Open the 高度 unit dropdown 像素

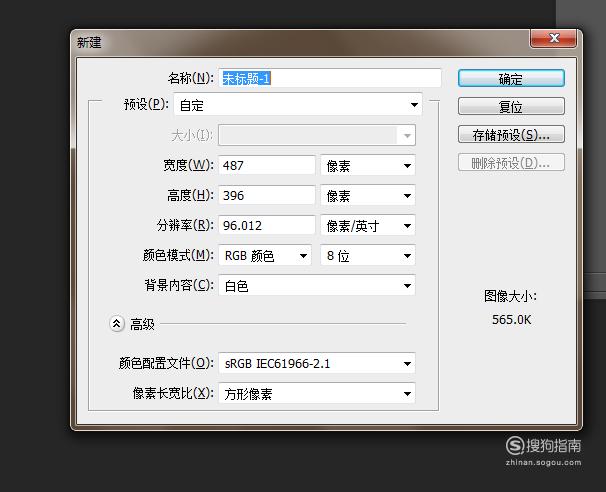click(x=368, y=195)
